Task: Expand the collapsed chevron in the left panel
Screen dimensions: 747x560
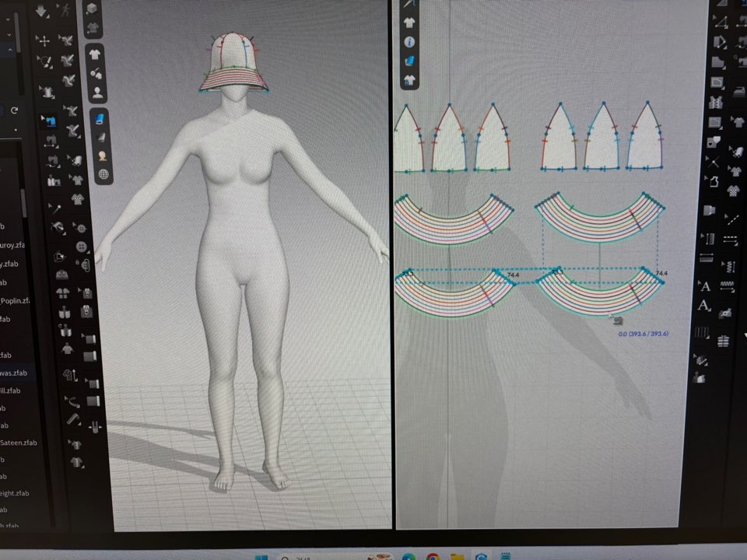Action: 10,50
